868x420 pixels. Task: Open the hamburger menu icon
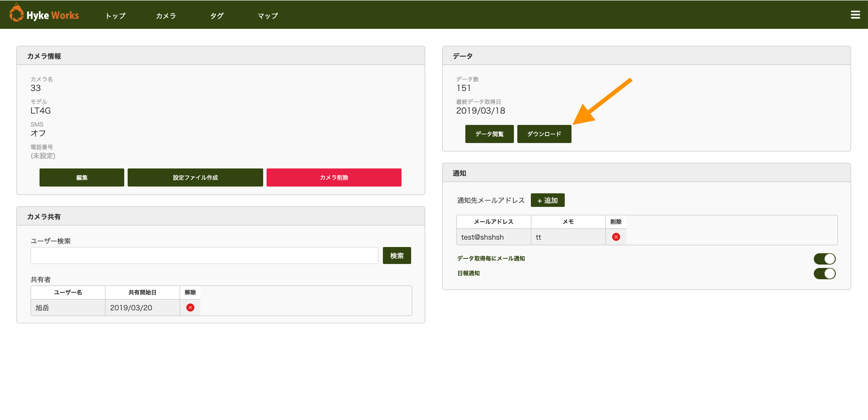[855, 15]
